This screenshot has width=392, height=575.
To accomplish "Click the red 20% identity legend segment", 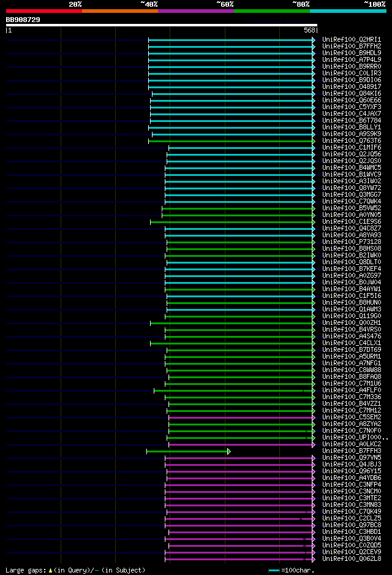I will click(x=44, y=11).
